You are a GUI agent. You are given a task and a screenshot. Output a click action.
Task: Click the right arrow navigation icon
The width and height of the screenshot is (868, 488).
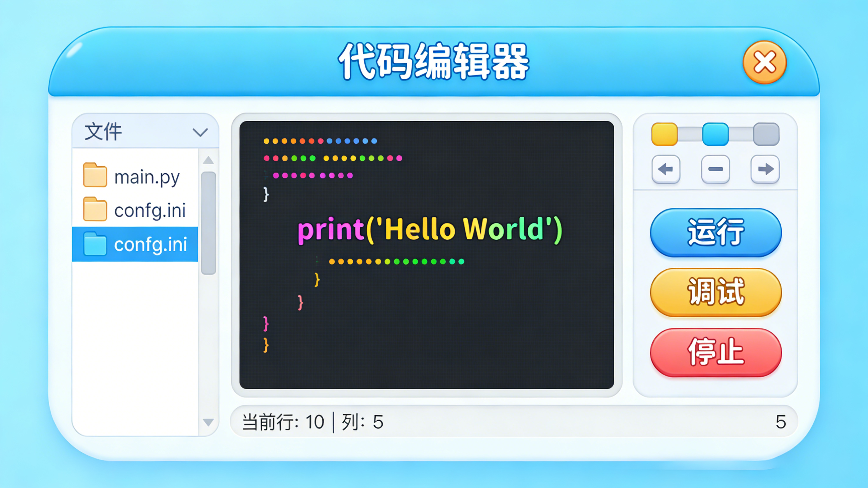coord(765,169)
